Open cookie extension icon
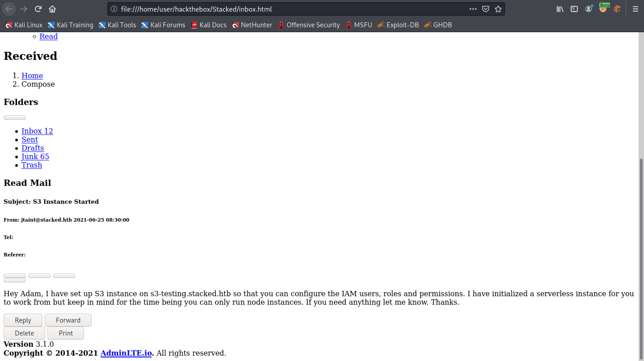This screenshot has width=644, height=361. [617, 9]
